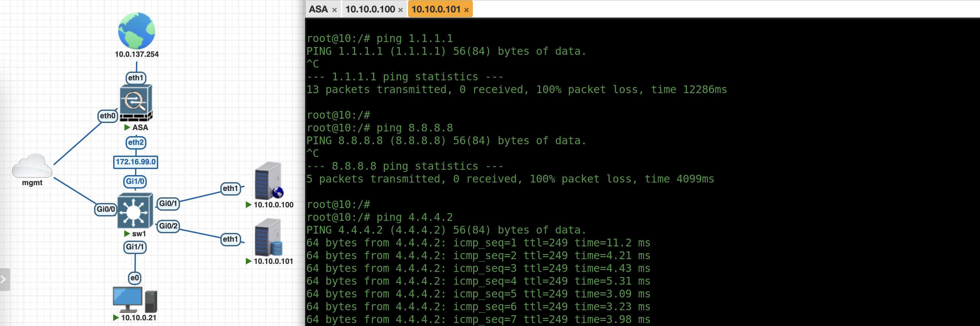Expand the left sidebar arrow handle
Viewport: 980px width, 326px height.
4,280
